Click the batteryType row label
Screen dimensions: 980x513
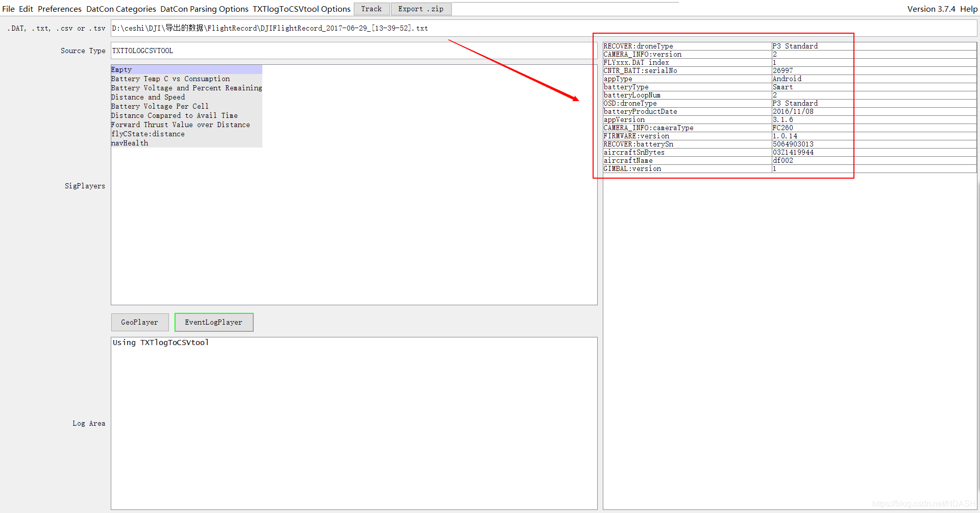coord(626,87)
